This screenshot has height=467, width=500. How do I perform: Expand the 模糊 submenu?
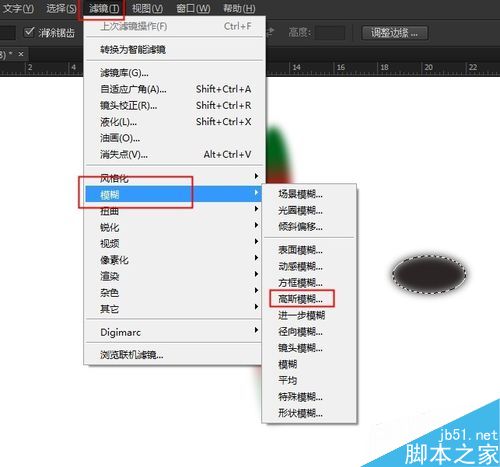(174, 194)
